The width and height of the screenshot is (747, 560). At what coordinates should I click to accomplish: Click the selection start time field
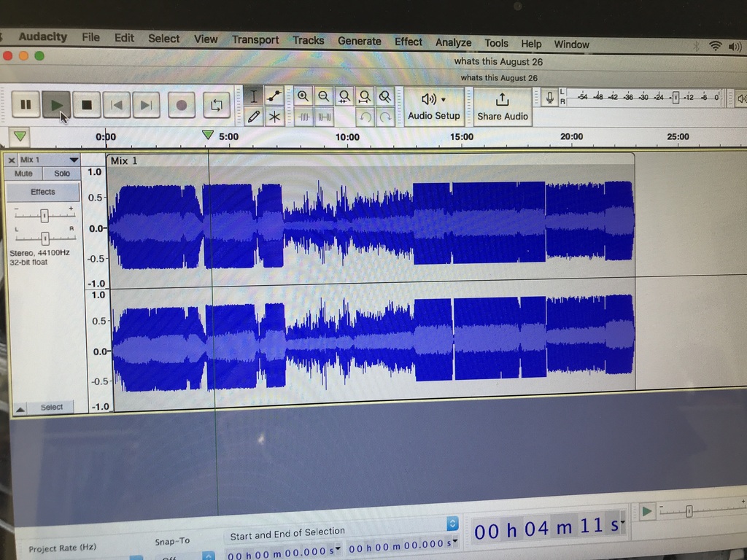(283, 553)
